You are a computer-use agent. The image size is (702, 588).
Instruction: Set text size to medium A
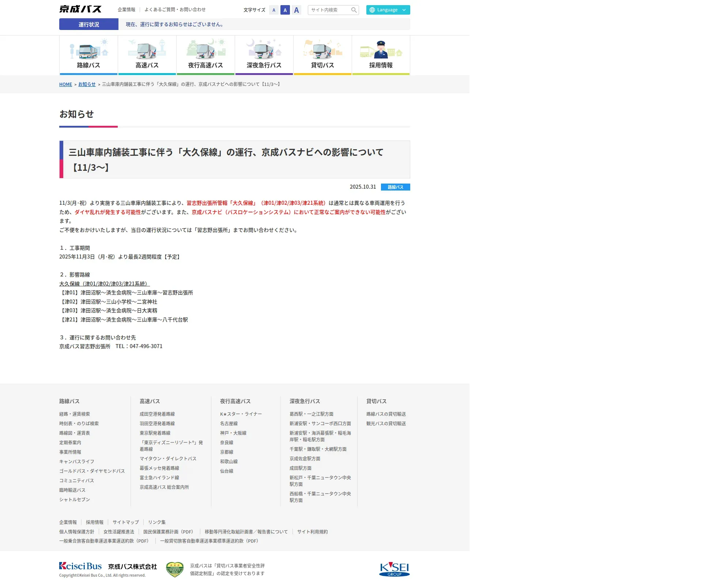pyautogui.click(x=285, y=10)
